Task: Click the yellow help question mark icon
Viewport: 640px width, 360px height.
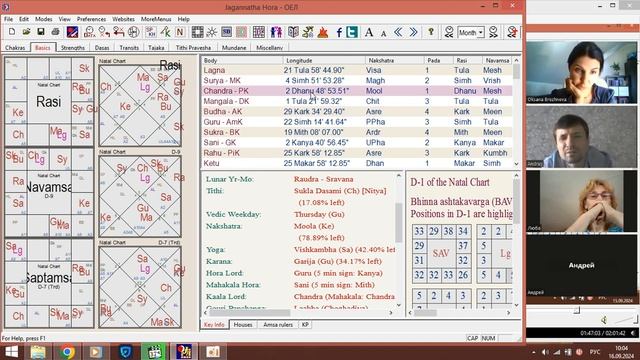Action: [431, 32]
